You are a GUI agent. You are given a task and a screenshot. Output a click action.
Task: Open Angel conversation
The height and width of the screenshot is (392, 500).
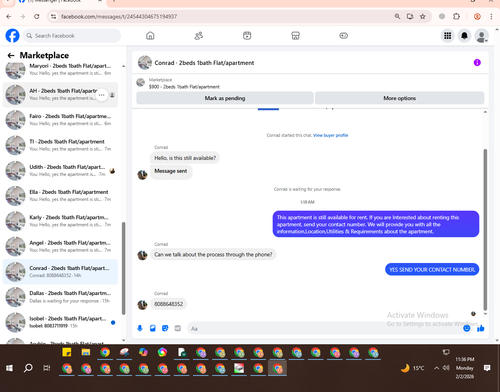[x=60, y=246]
